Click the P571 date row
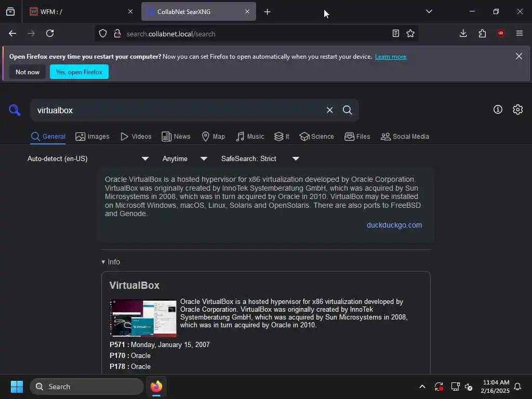532x399 pixels. (159, 345)
